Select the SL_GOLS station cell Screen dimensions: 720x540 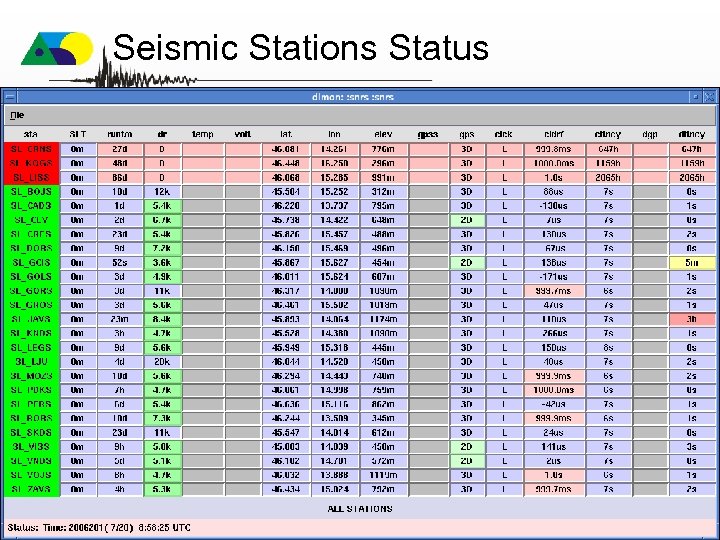coord(32,277)
